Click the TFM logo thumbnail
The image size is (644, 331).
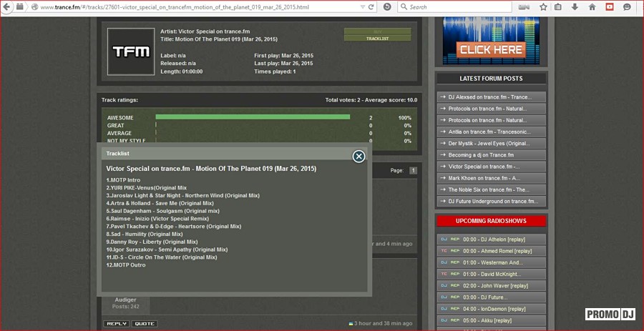click(130, 51)
